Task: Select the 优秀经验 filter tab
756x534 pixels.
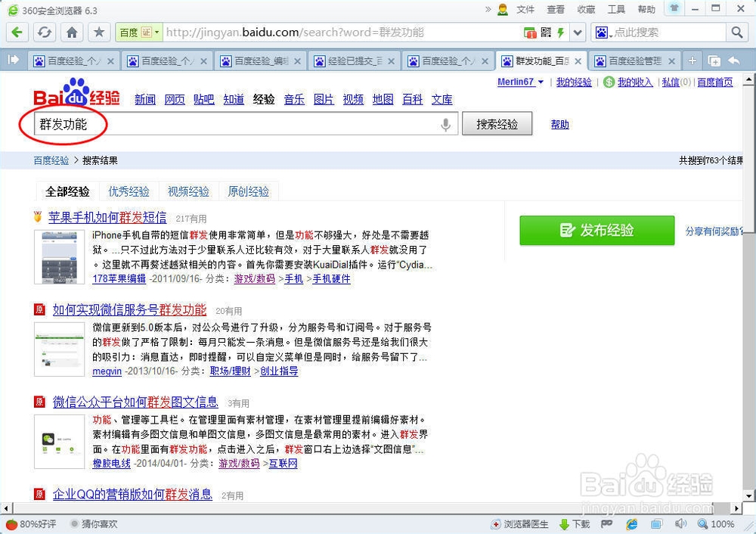Action: point(129,191)
